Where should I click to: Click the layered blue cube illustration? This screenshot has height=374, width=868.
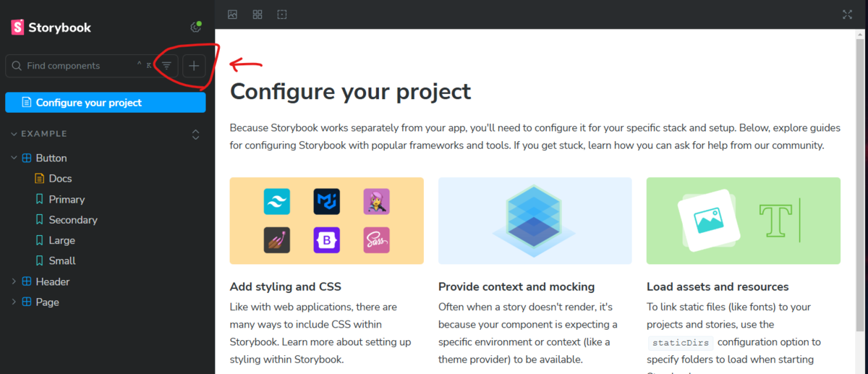pos(535,221)
